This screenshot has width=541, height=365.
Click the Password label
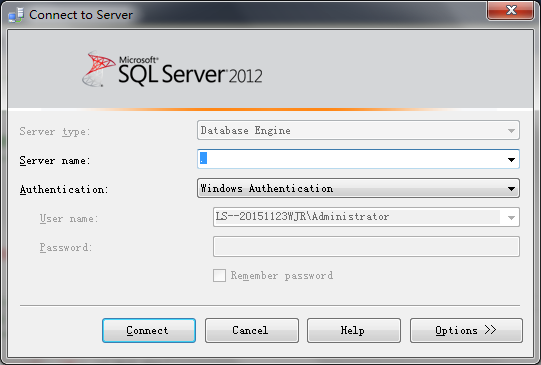[66, 247]
